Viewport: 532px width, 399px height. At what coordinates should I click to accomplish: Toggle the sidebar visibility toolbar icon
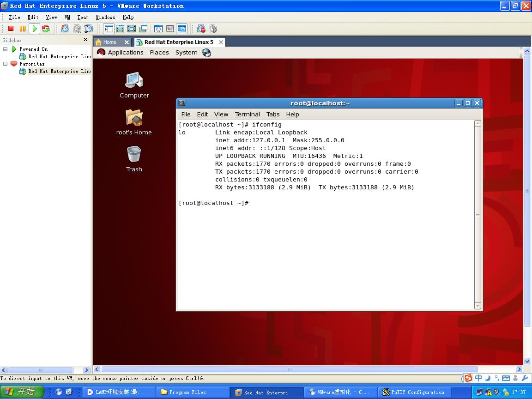pyautogui.click(x=109, y=29)
